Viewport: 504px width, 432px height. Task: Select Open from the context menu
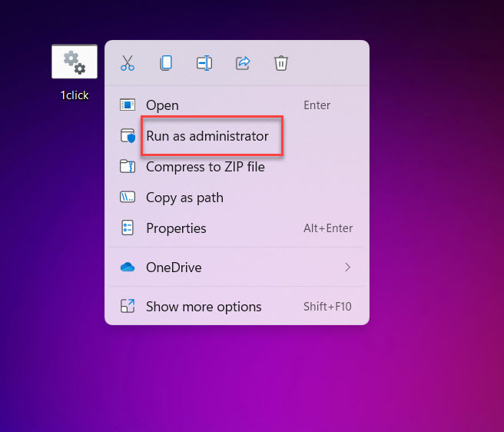(162, 105)
